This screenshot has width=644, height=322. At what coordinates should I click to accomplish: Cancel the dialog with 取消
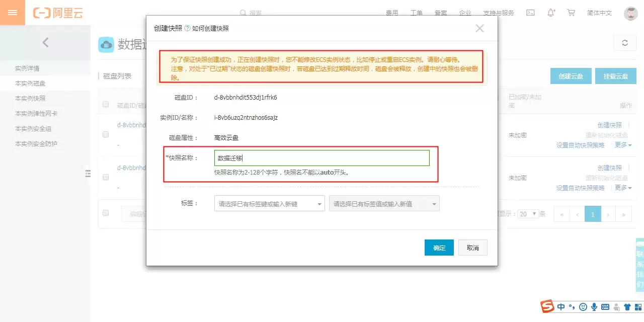coord(473,248)
